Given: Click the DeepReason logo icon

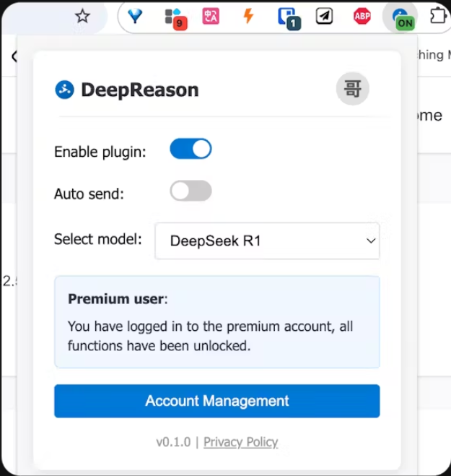Looking at the screenshot, I should point(64,90).
